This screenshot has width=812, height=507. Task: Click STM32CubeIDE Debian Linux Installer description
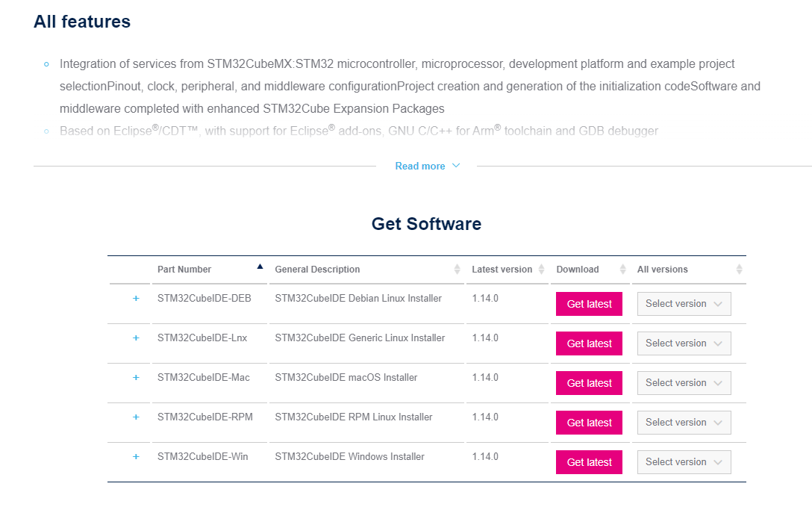tap(358, 298)
